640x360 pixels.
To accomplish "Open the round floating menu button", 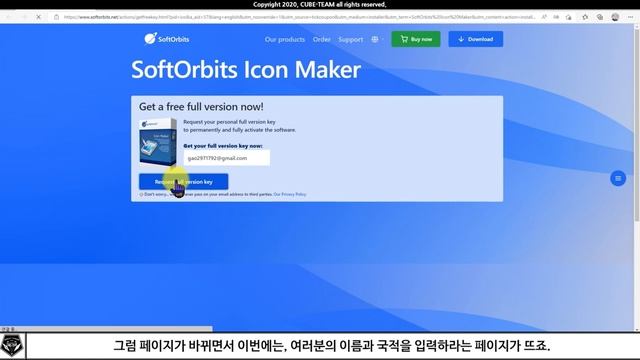I will 618,178.
